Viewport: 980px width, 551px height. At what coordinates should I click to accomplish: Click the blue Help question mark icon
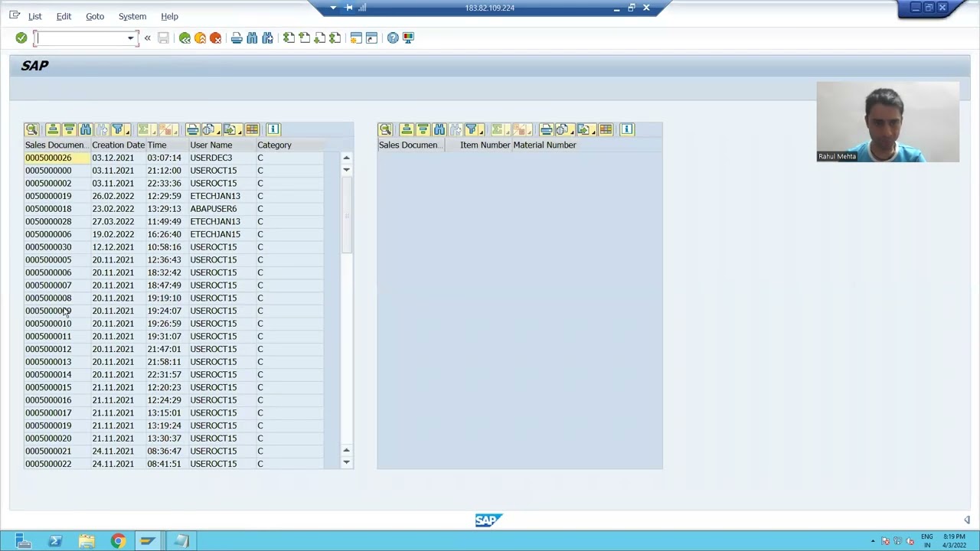point(393,37)
